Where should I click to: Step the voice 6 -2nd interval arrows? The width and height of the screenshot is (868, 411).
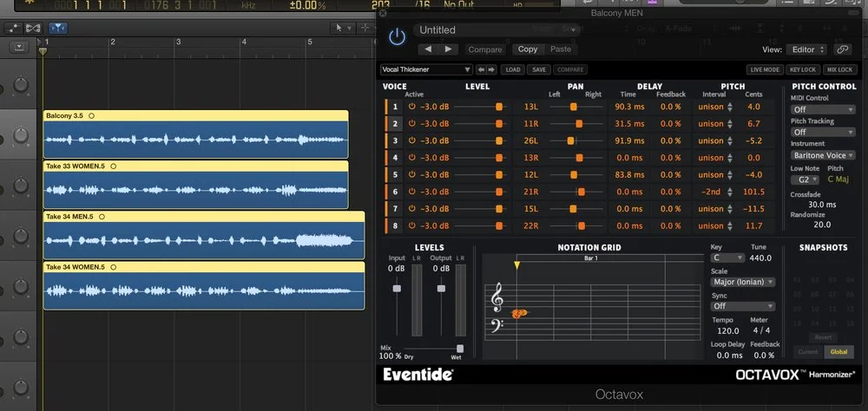click(730, 192)
